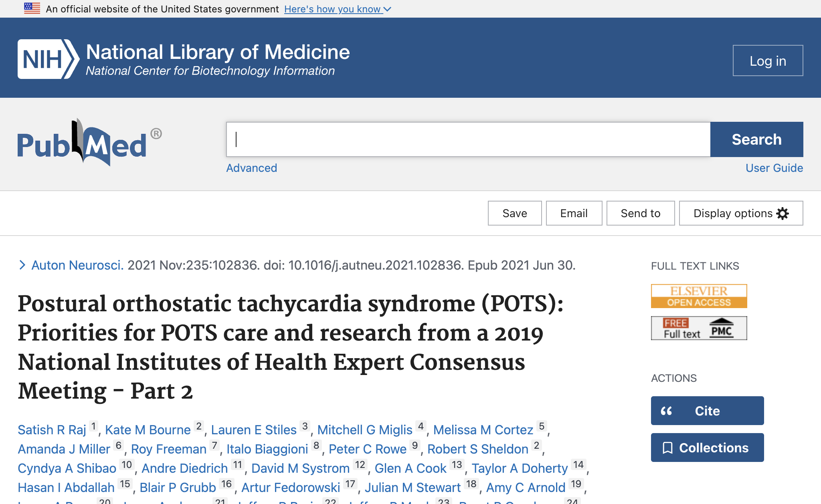Screen dimensions: 821x504
Task: Open author Glen A Cook
Action: (410, 468)
